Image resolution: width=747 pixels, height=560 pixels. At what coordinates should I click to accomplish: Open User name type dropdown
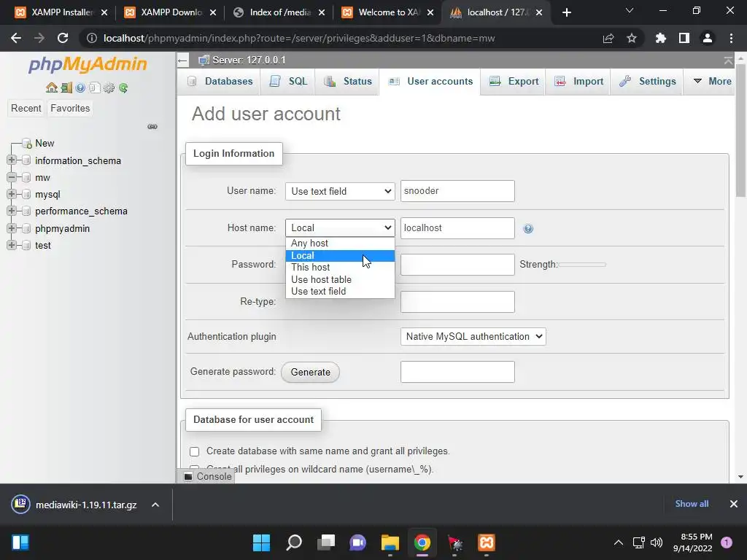point(340,191)
